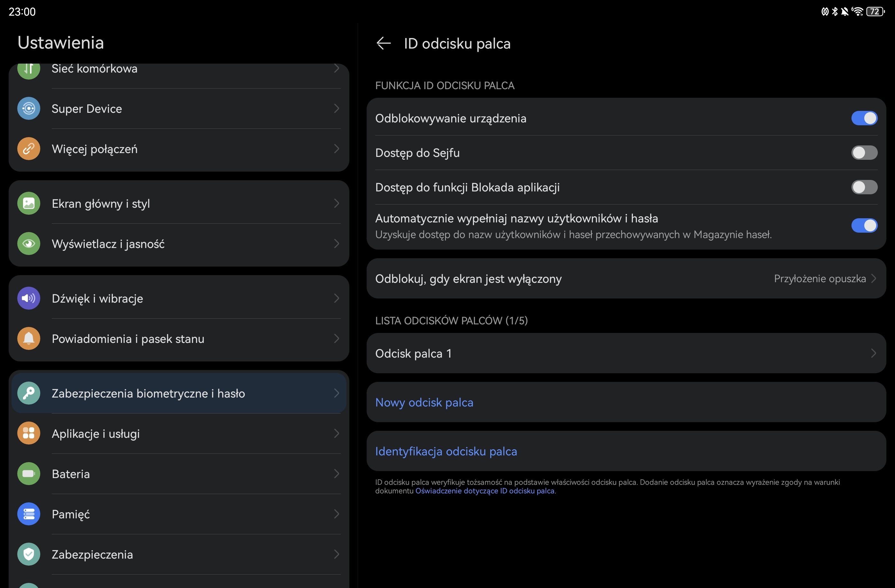This screenshot has height=588, width=895.
Task: Open Identyfikacja odcisku palca
Action: point(626,451)
